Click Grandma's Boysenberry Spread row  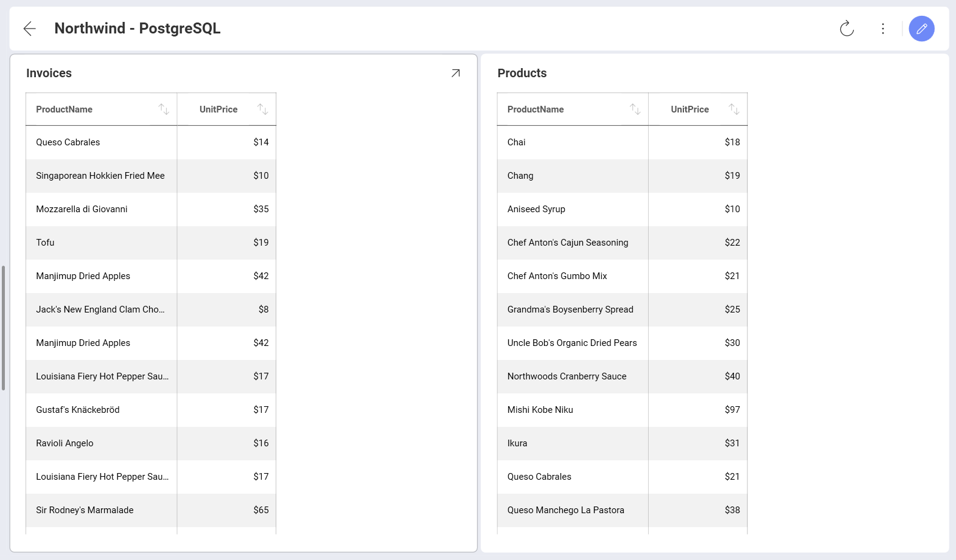(622, 309)
